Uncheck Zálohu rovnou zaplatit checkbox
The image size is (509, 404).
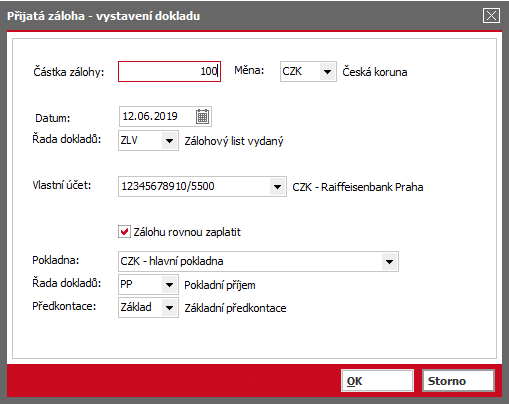(124, 232)
